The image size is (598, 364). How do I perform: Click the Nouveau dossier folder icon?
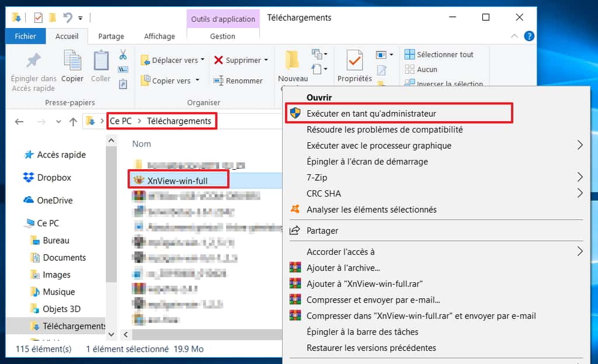click(x=292, y=60)
